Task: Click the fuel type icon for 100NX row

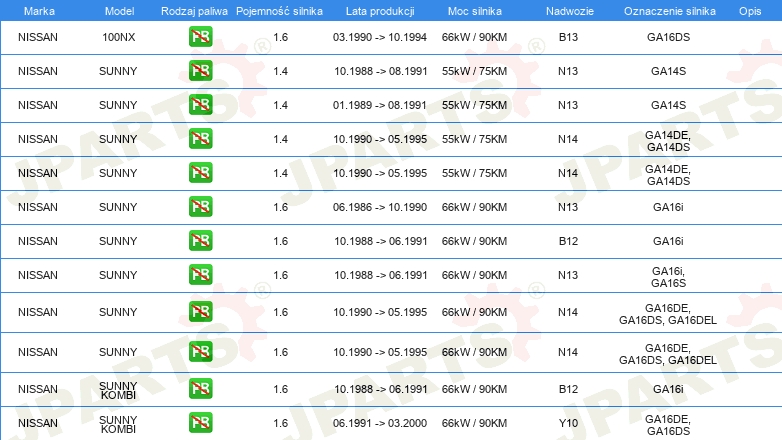Action: click(x=200, y=37)
